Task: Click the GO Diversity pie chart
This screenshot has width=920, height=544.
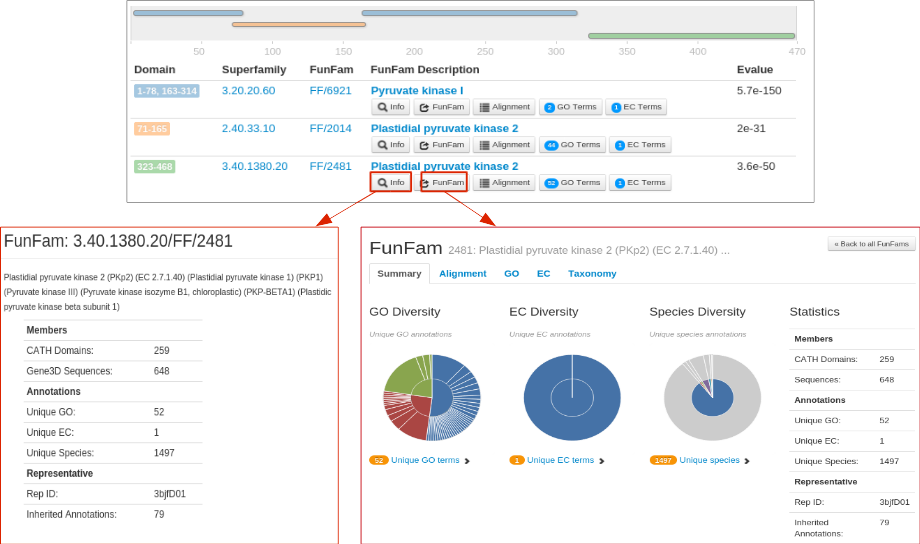Action: [432, 398]
